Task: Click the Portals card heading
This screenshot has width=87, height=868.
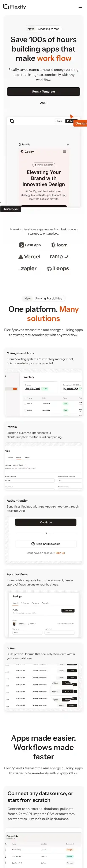Action: (12, 427)
